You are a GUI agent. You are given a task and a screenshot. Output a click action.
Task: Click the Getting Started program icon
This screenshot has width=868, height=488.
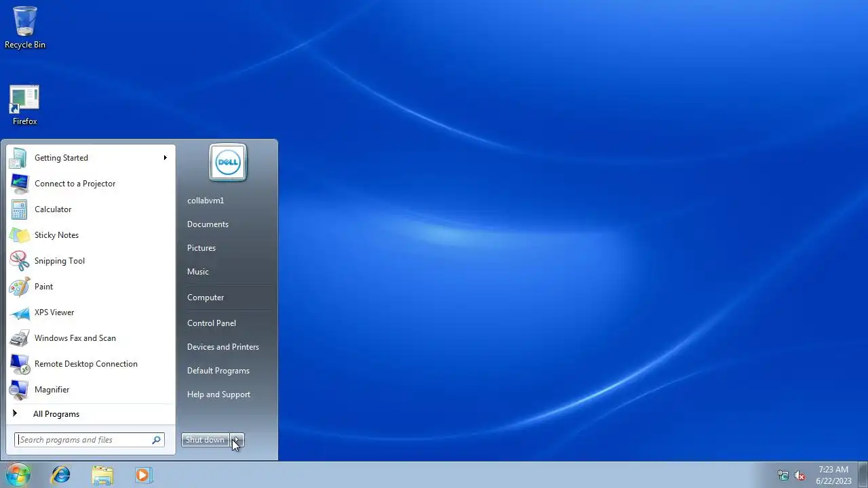click(x=19, y=158)
